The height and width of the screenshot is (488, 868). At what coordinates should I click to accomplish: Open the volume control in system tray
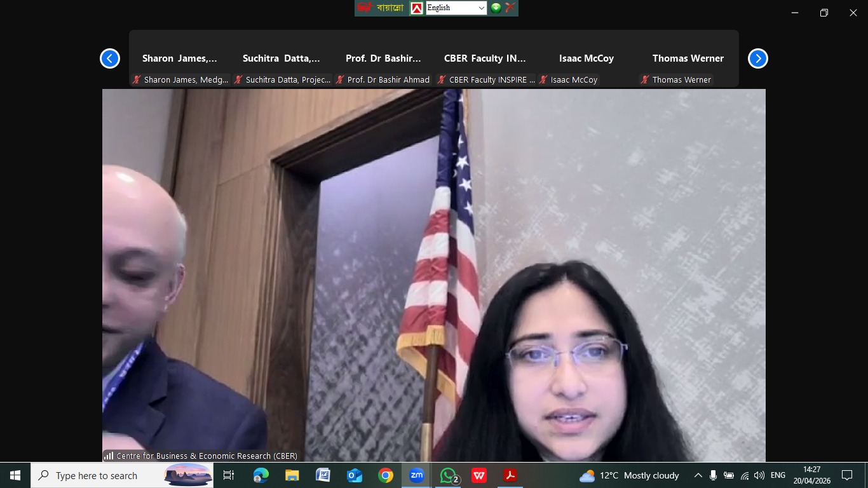click(759, 475)
